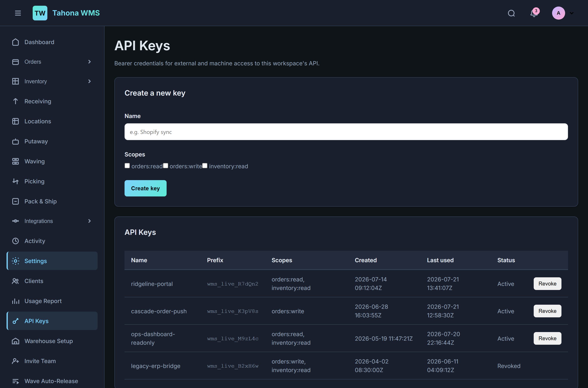Click prefix wms_live_K3pV8s
The height and width of the screenshot is (388, 588).
[233, 311]
